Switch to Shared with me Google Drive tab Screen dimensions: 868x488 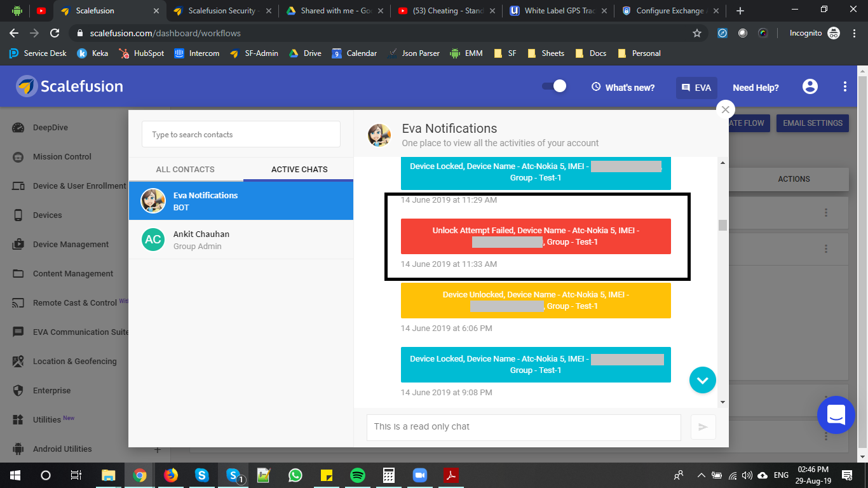(x=336, y=11)
